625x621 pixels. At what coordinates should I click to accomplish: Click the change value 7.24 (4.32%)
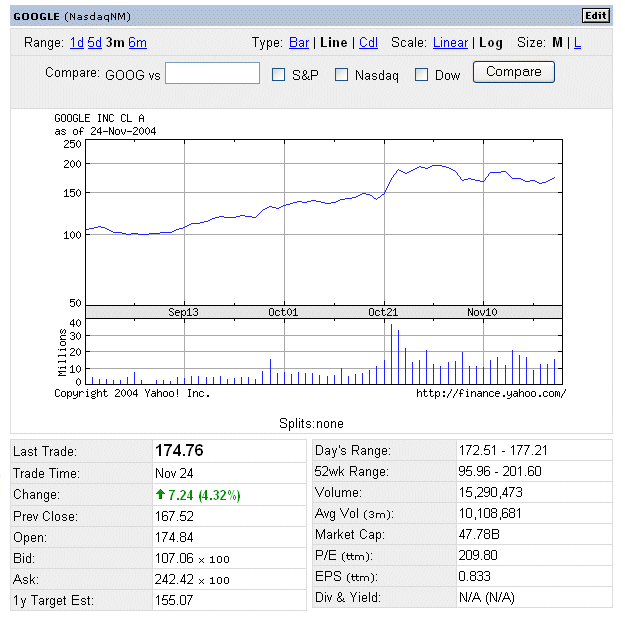click(x=204, y=495)
